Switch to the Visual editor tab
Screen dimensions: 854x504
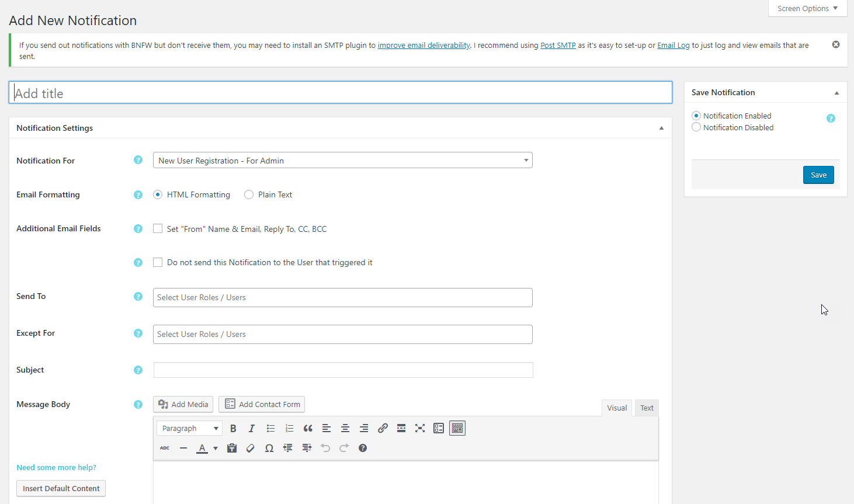tap(617, 408)
